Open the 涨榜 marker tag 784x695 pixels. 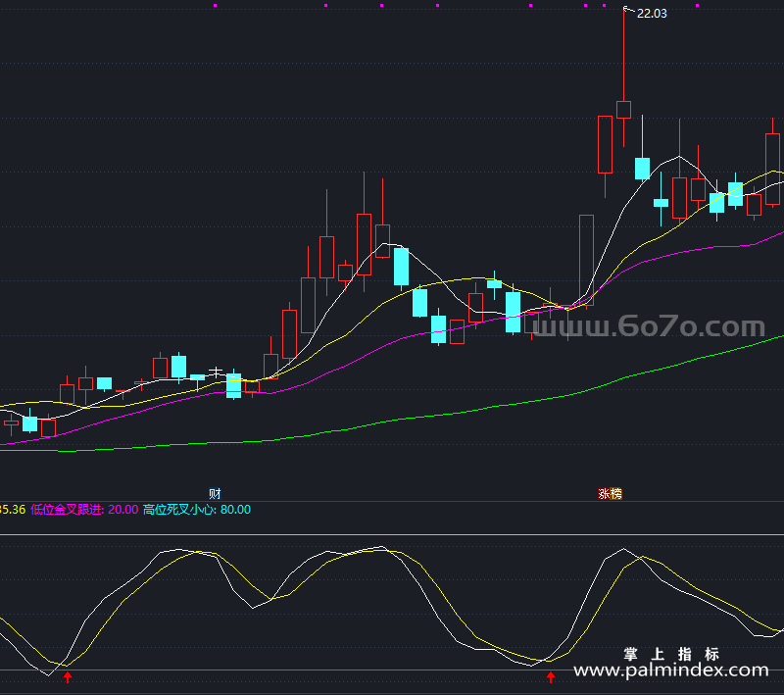pos(610,493)
